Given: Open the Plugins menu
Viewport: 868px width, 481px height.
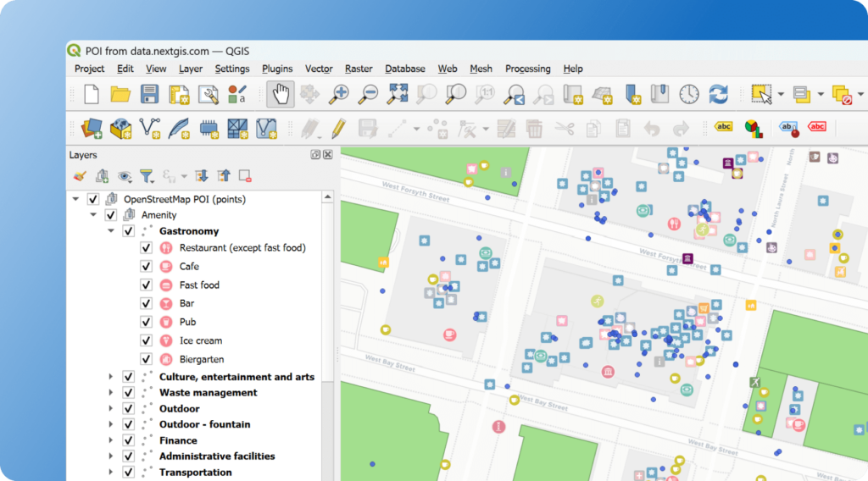Looking at the screenshot, I should point(277,69).
